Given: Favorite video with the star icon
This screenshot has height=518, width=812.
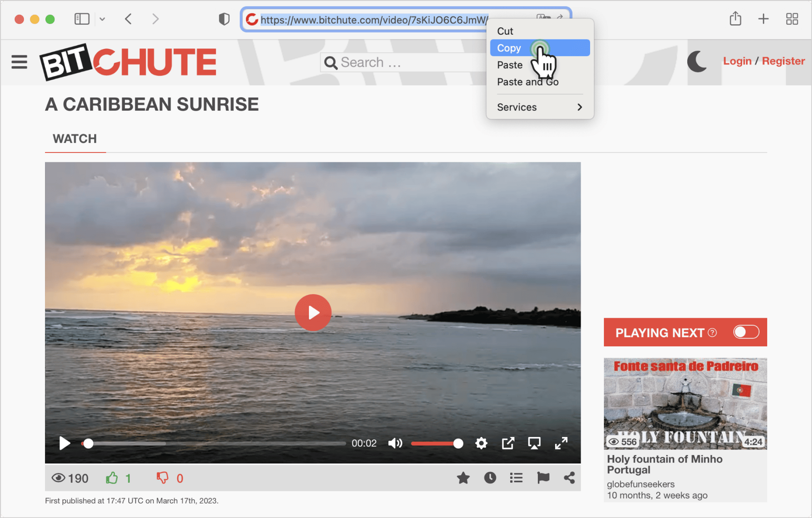Looking at the screenshot, I should point(463,478).
